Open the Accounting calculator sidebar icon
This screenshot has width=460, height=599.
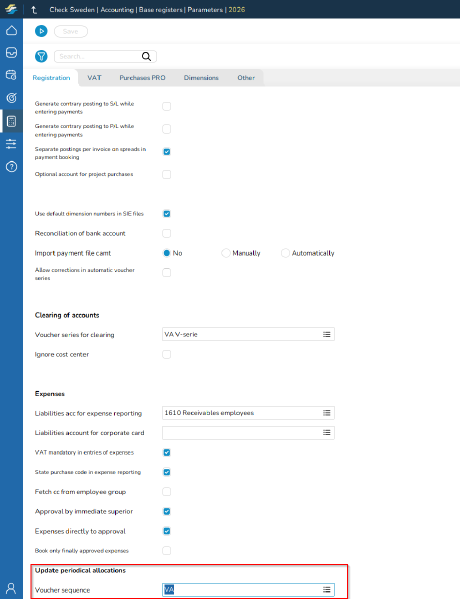[11, 121]
